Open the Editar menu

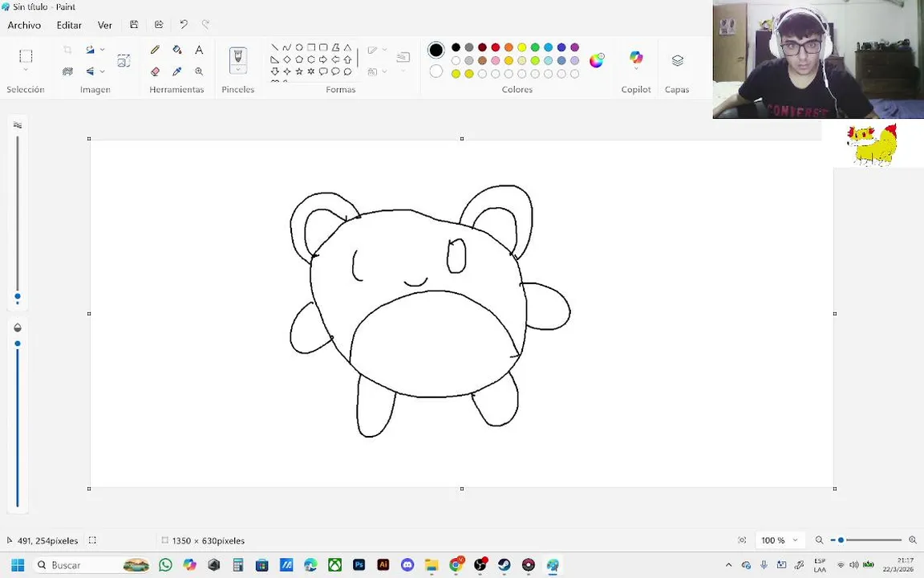69,26
